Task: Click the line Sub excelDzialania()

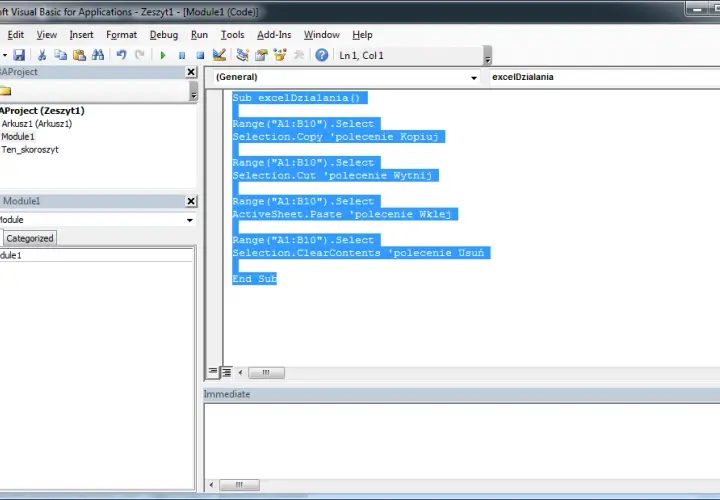Action: (296, 98)
